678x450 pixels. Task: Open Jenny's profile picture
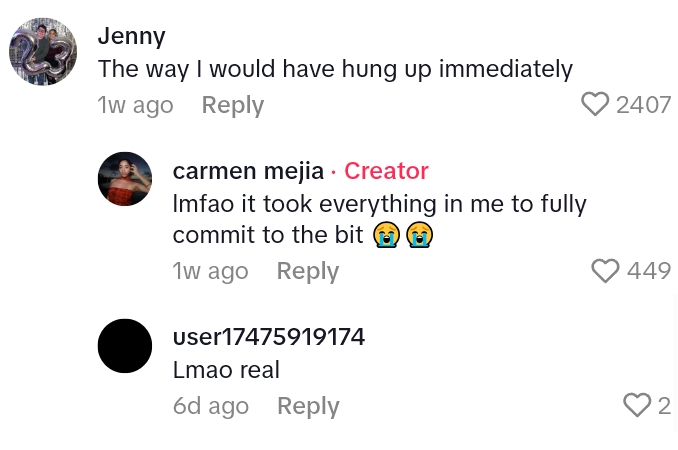pos(43,52)
